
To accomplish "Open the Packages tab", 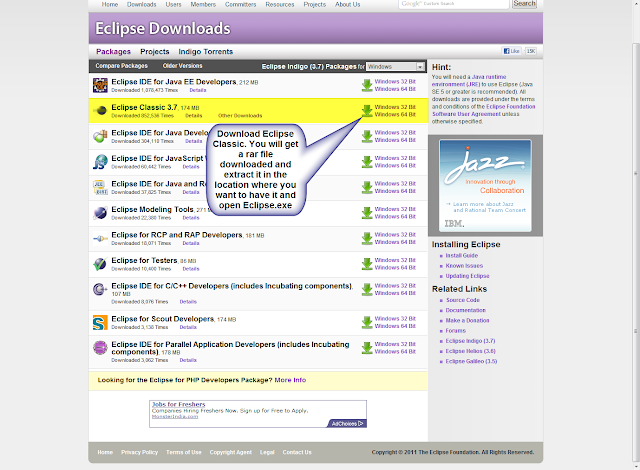I will pyautogui.click(x=113, y=51).
